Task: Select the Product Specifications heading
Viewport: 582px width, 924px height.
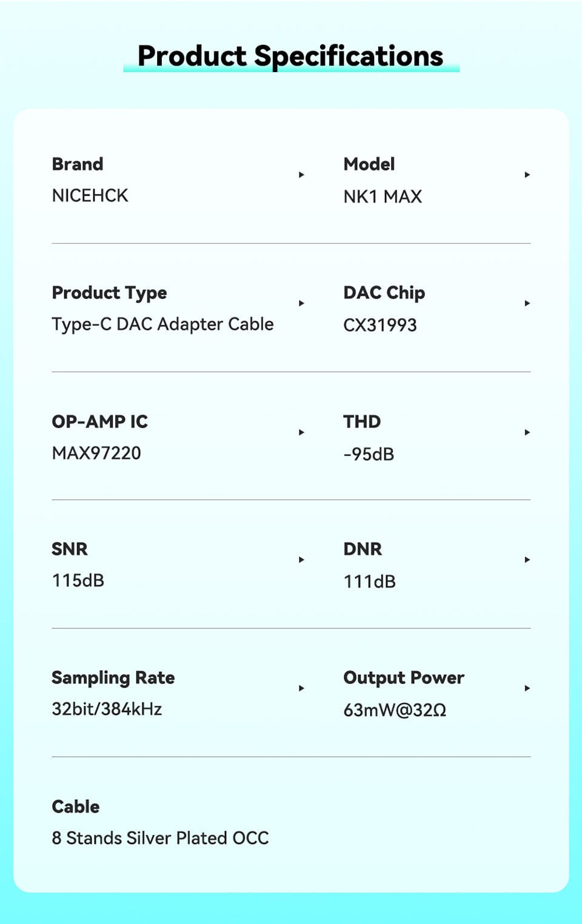Action: 290,56
